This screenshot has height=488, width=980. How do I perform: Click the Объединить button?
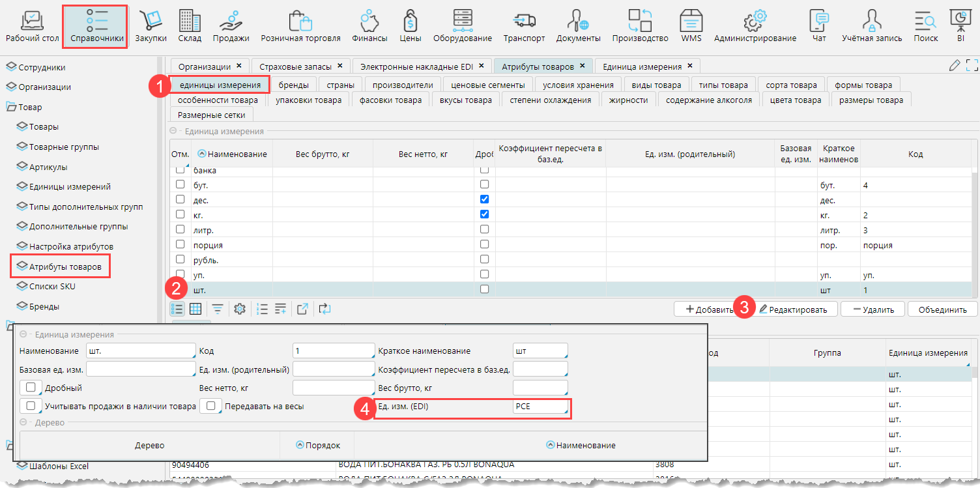(942, 309)
